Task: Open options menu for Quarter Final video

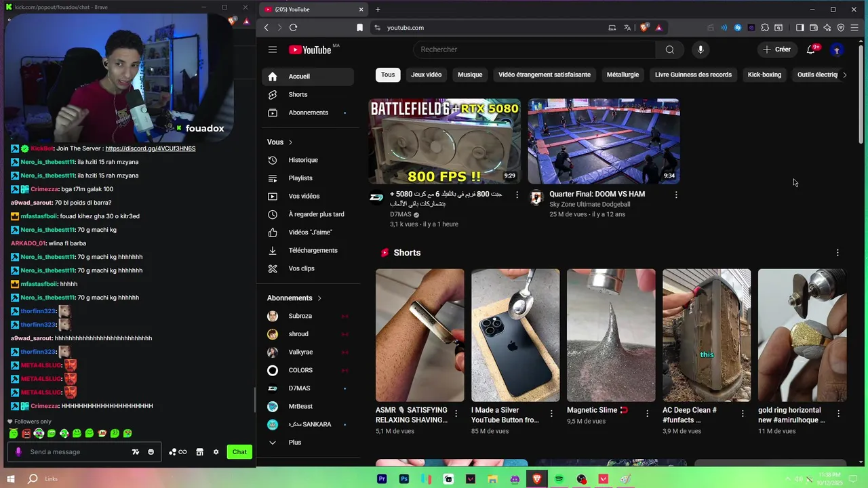Action: coord(676,195)
